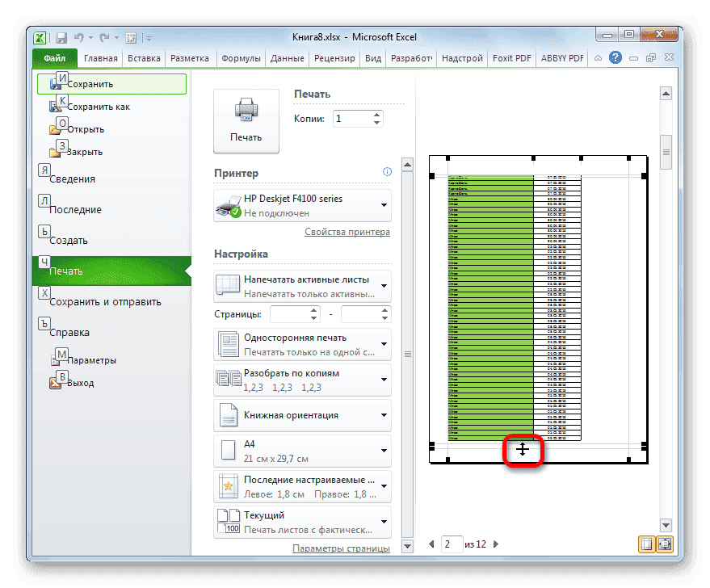The image size is (710, 588).
Task: Open the A4 paper size dropdown
Action: point(386,451)
